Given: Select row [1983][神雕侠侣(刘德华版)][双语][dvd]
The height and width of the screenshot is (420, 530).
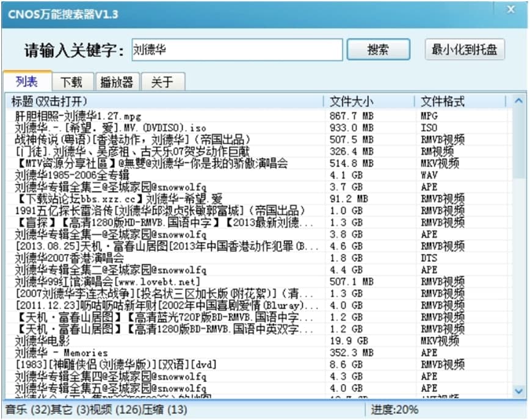Looking at the screenshot, I should (x=256, y=364).
